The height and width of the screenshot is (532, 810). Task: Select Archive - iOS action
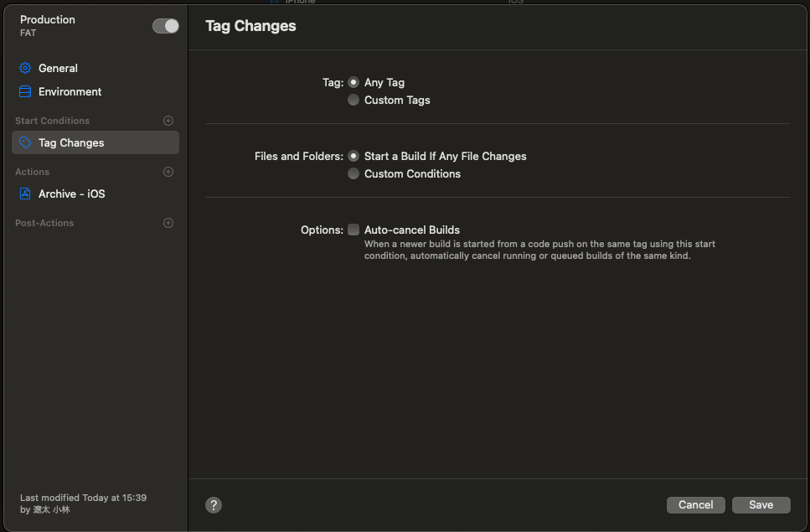coord(95,194)
